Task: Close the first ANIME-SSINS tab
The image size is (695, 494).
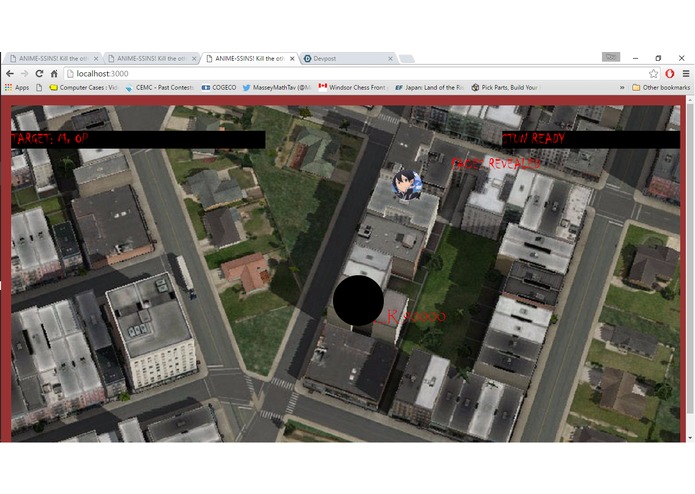Action: click(96, 58)
